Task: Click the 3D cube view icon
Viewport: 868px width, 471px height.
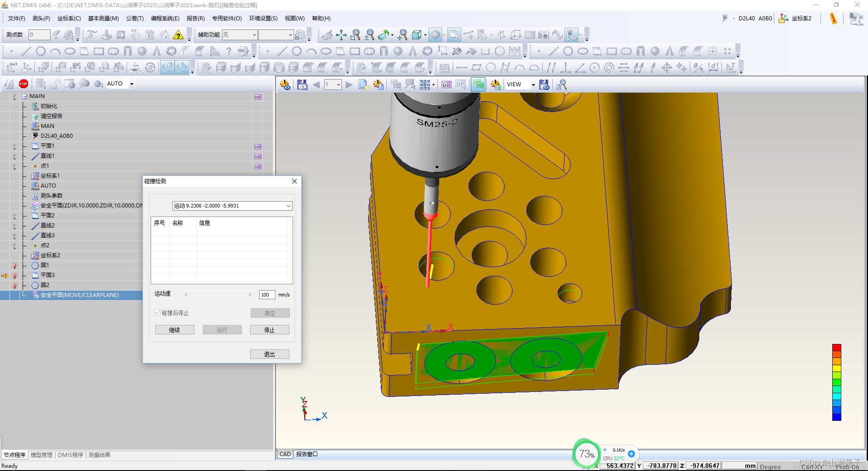Action: tap(417, 35)
